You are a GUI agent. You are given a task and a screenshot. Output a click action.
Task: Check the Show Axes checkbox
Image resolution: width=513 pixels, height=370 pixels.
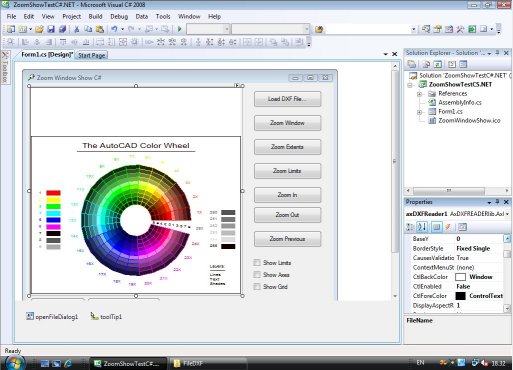tap(257, 275)
